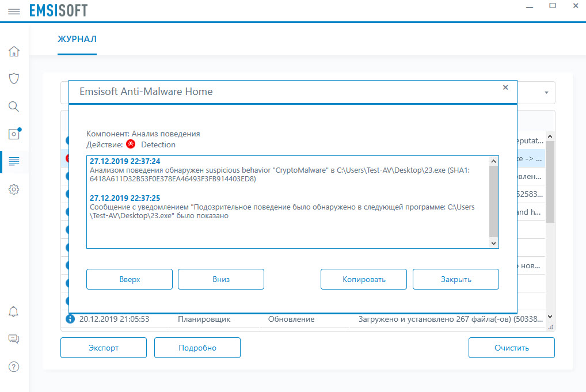Click the dialog text box scroll-down arrow

[493, 243]
